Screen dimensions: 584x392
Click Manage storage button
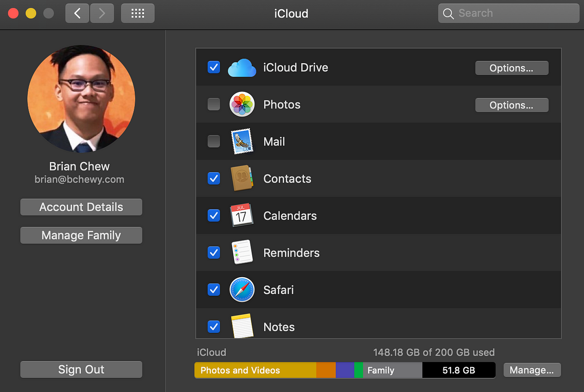coord(532,370)
